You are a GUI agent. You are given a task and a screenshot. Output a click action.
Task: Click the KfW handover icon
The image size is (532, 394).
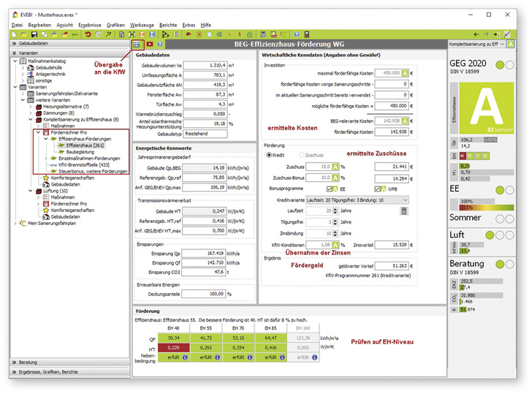coord(137,45)
